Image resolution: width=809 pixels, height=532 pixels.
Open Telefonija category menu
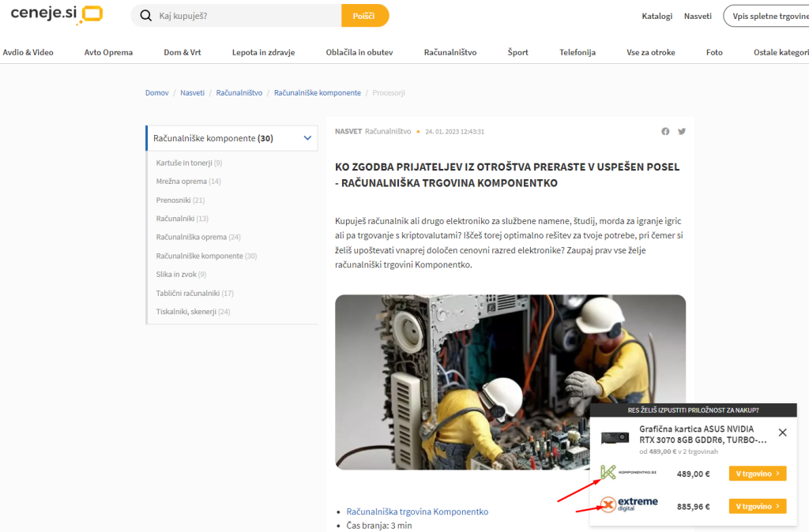pos(578,52)
